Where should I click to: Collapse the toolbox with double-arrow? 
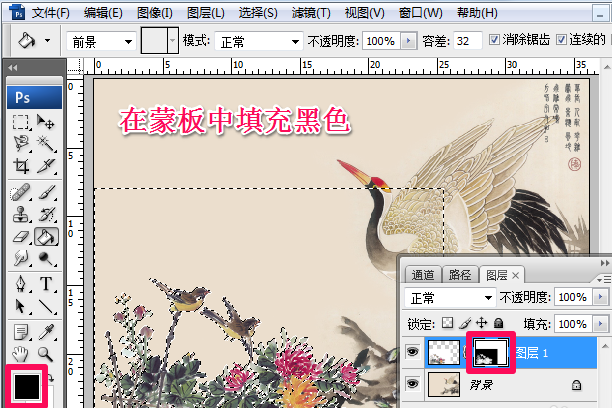(12, 68)
